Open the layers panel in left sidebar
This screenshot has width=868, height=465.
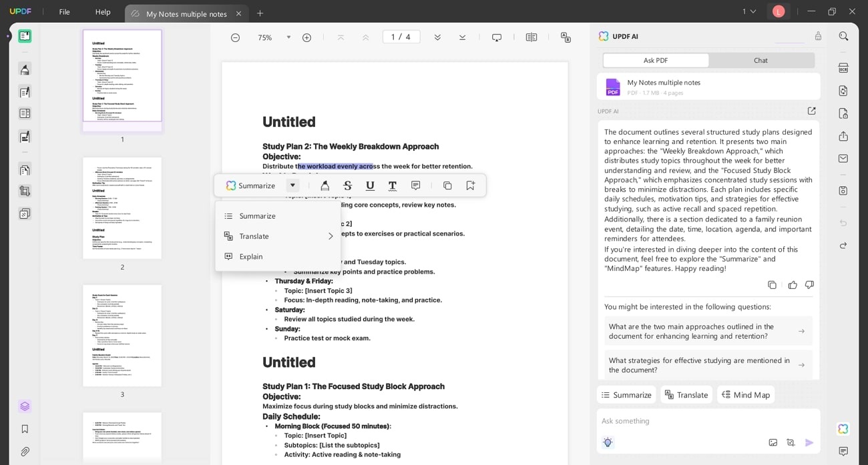click(x=25, y=406)
